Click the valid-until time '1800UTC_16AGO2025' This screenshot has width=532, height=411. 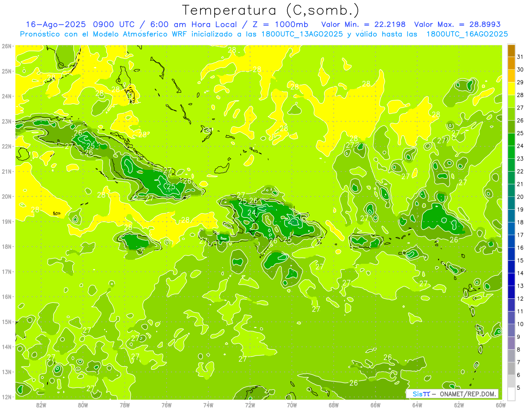click(467, 34)
